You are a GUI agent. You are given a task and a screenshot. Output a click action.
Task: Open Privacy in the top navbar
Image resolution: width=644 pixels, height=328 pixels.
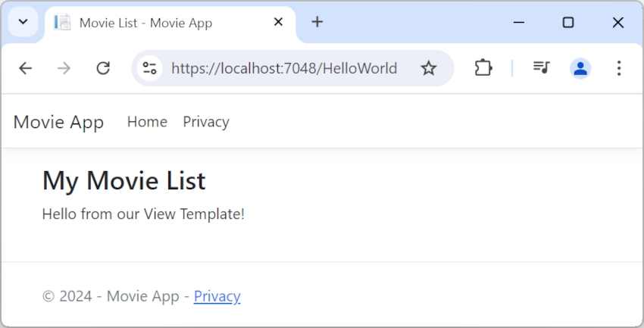206,122
